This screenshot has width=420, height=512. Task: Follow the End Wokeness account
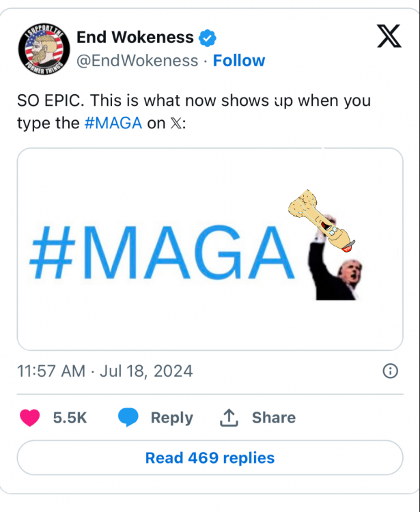point(239,61)
